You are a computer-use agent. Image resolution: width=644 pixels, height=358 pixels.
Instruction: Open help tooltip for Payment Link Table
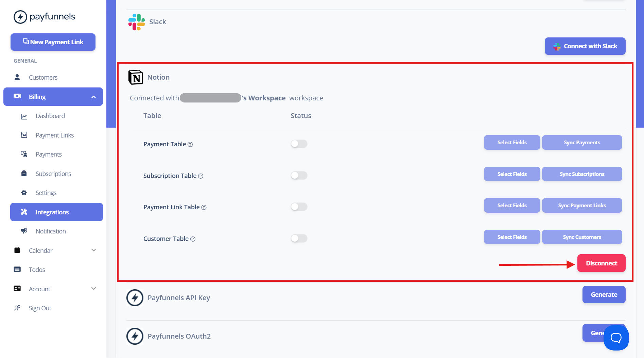(x=204, y=207)
